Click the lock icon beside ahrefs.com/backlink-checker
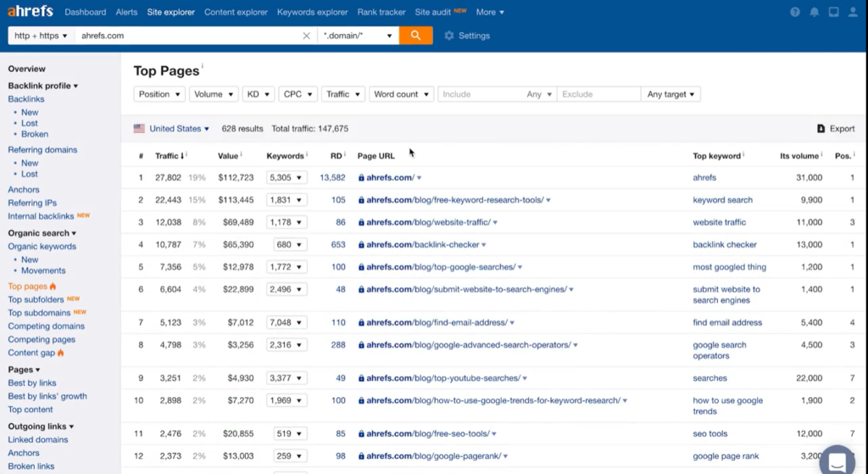868x474 pixels. [361, 244]
